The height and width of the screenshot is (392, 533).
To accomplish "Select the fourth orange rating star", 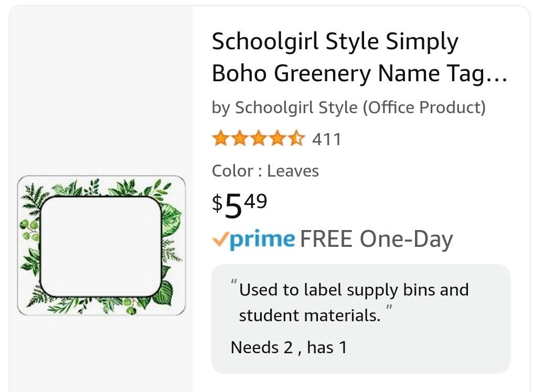I will click(x=278, y=138).
